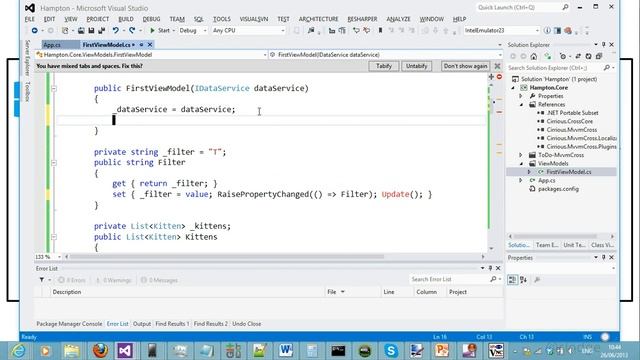Click the Redo arrow icon
Viewport: 640px width, 360px height.
pyautogui.click(x=132, y=31)
